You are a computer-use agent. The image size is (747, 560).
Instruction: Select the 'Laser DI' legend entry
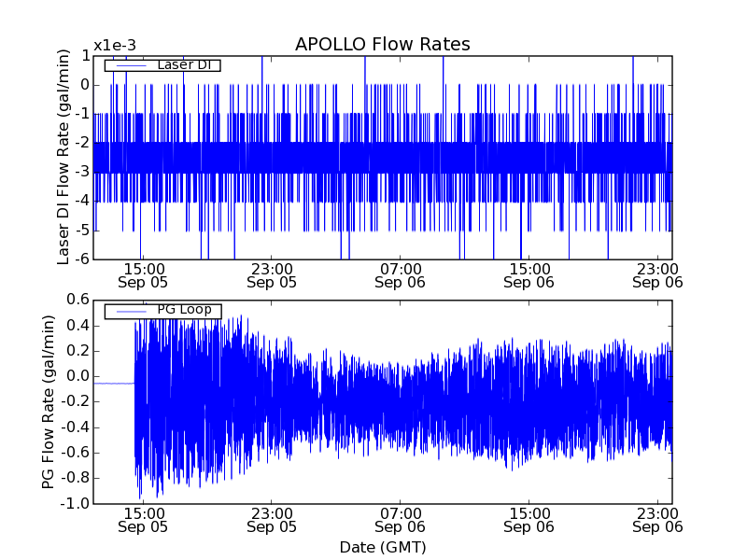[x=162, y=64]
